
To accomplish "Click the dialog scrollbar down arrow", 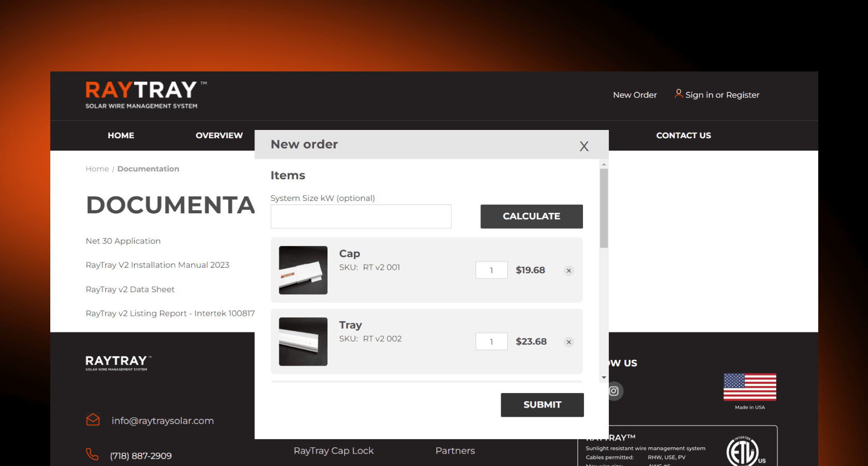I will click(604, 377).
